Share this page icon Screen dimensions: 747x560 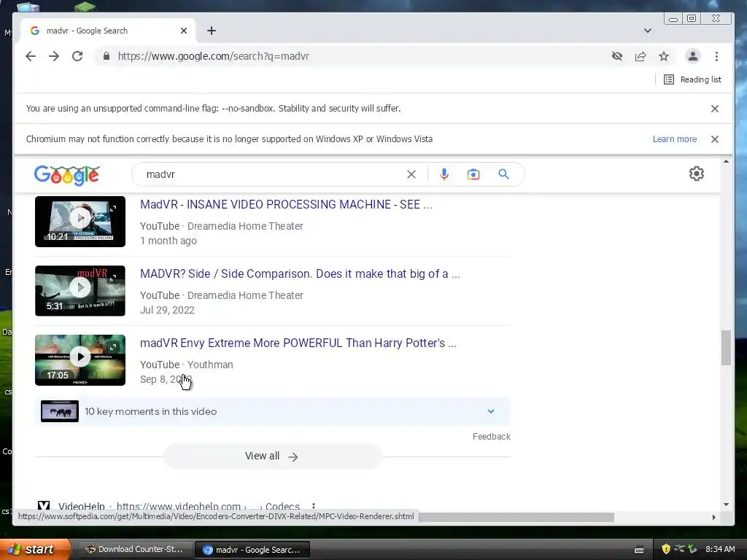pos(640,56)
